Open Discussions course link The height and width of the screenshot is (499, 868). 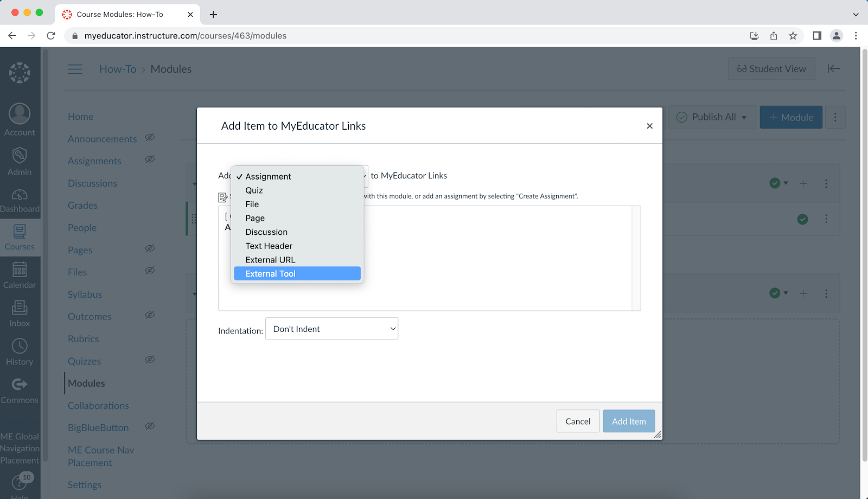[x=92, y=183]
